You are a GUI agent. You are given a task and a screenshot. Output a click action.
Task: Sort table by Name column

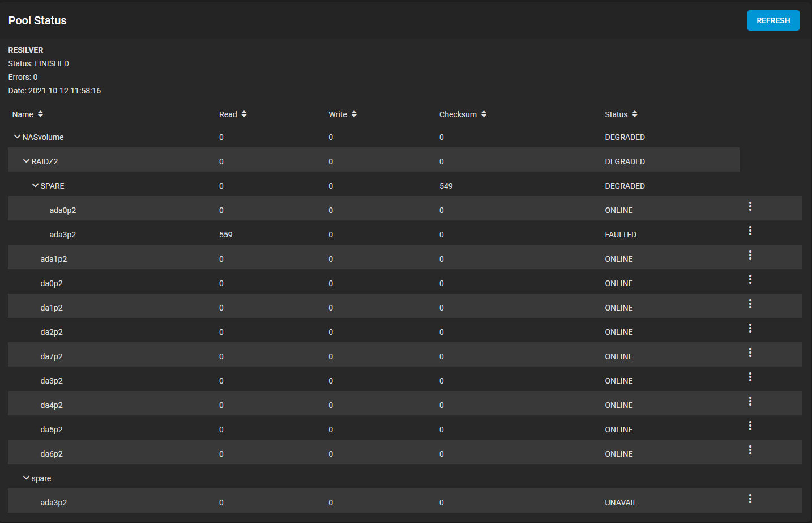28,114
